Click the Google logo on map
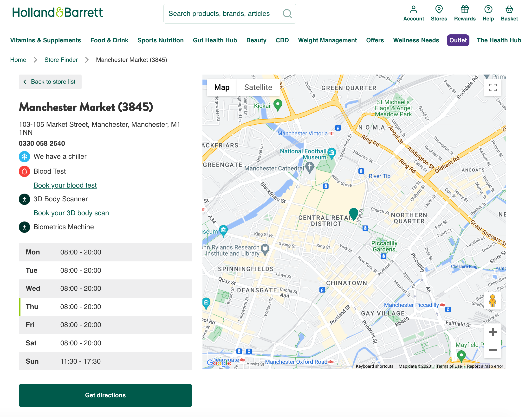The width and height of the screenshot is (532, 417). [x=219, y=363]
